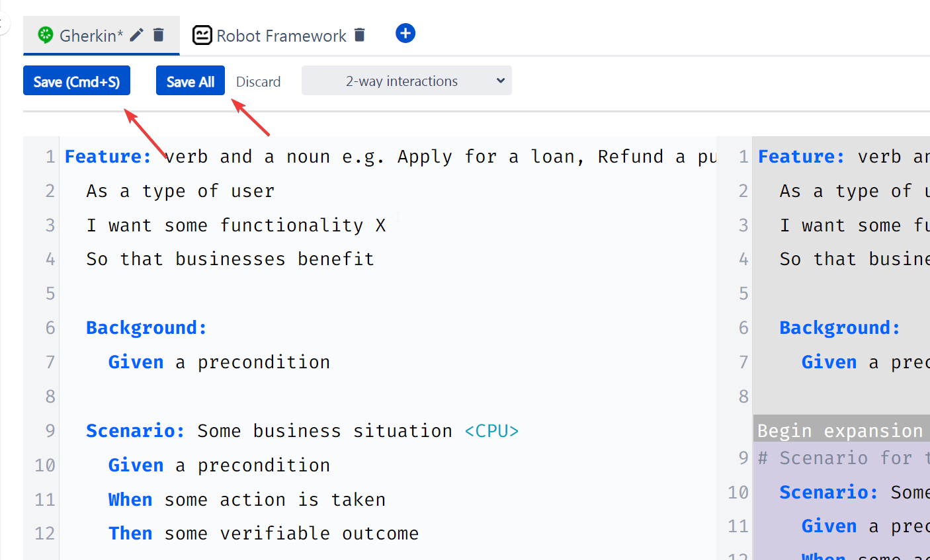Click the dropdown chevron arrow
The image size is (930, 560).
click(x=501, y=81)
